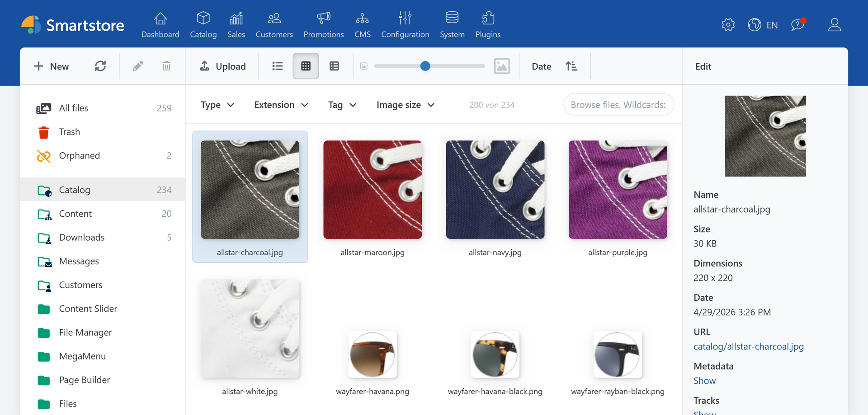Open the Promotions menu

click(323, 25)
